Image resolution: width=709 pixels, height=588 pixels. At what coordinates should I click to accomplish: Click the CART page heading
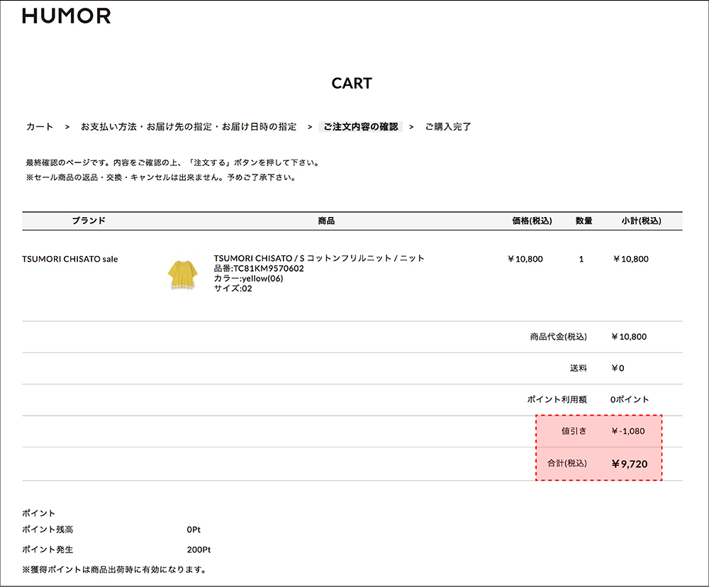[x=352, y=84]
